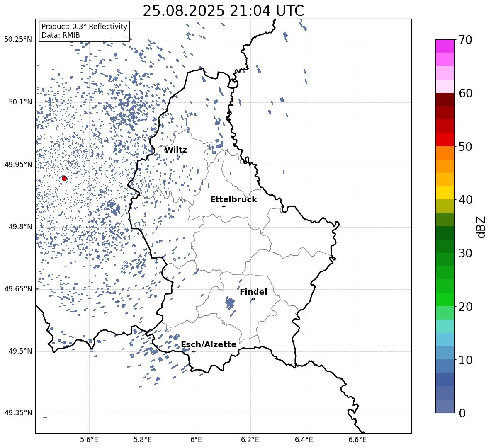The width and height of the screenshot is (491, 448).
Task: Click the orange swatch below 50
Action: click(x=445, y=153)
